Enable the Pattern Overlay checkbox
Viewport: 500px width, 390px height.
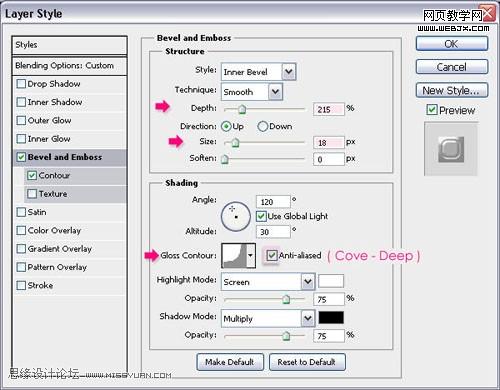coord(21,267)
